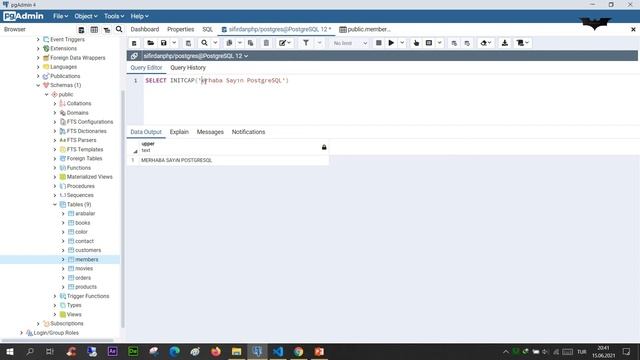Viewport: 640px width, 360px height.
Task: Click the Open File folder icon
Action: pos(151,43)
